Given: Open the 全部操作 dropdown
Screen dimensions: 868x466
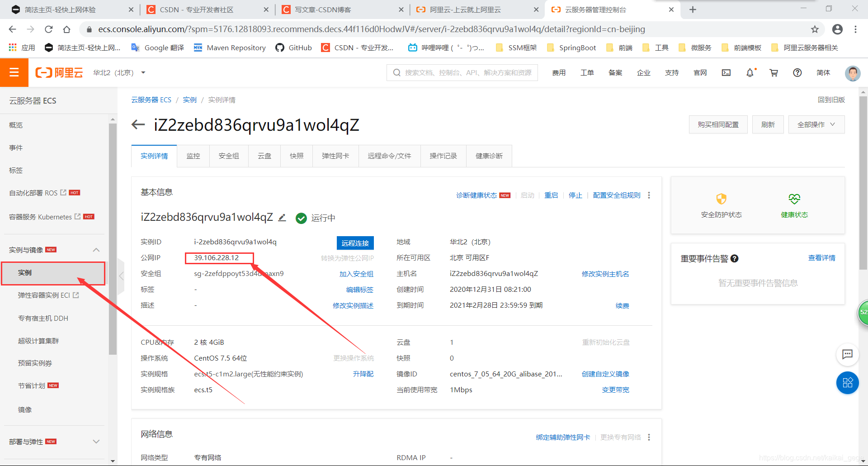Looking at the screenshot, I should [x=816, y=124].
